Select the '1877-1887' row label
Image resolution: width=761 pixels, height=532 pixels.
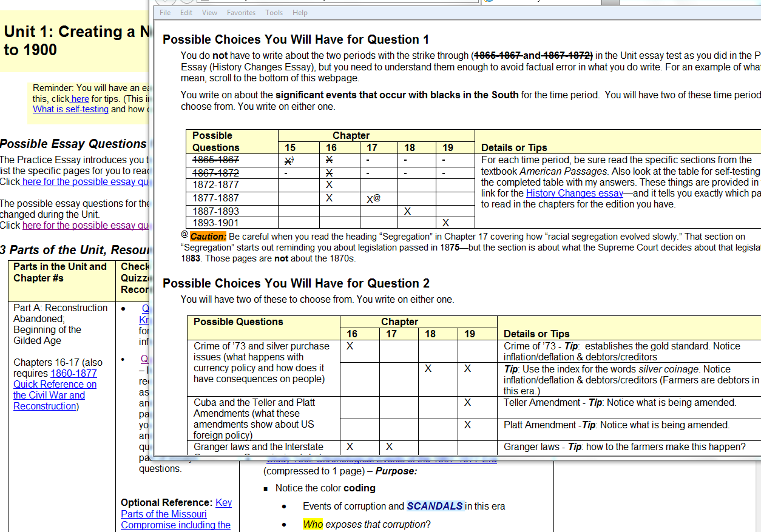pos(215,198)
